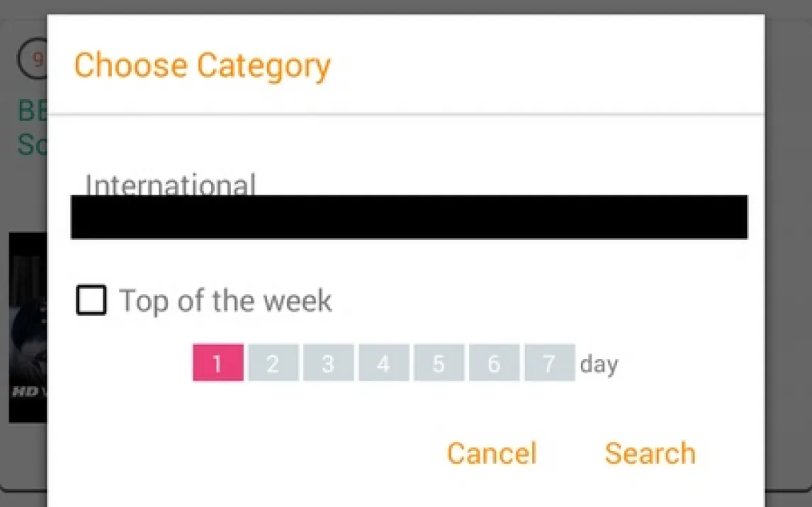Image resolution: width=812 pixels, height=507 pixels.
Task: Click the Choose Category dialog title
Action: (202, 65)
